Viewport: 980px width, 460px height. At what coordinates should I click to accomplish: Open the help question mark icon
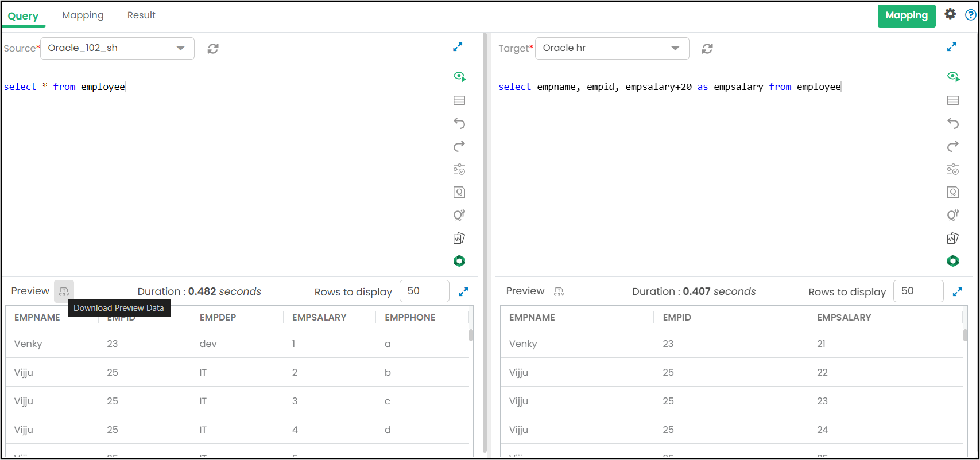(x=970, y=15)
